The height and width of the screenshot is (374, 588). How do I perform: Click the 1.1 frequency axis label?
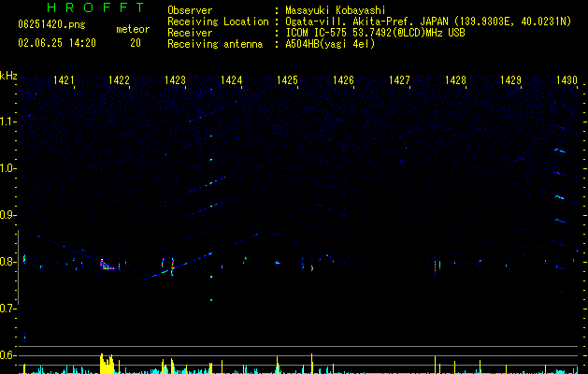pos(7,122)
